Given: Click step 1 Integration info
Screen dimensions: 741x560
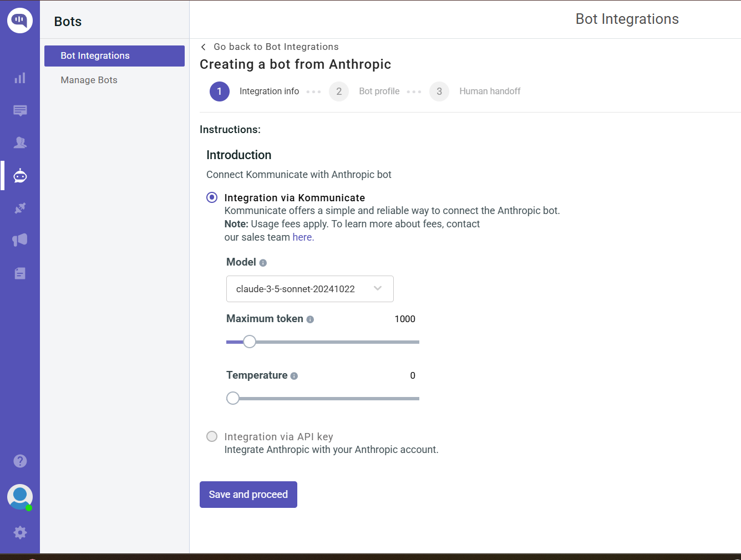Looking at the screenshot, I should coord(255,91).
